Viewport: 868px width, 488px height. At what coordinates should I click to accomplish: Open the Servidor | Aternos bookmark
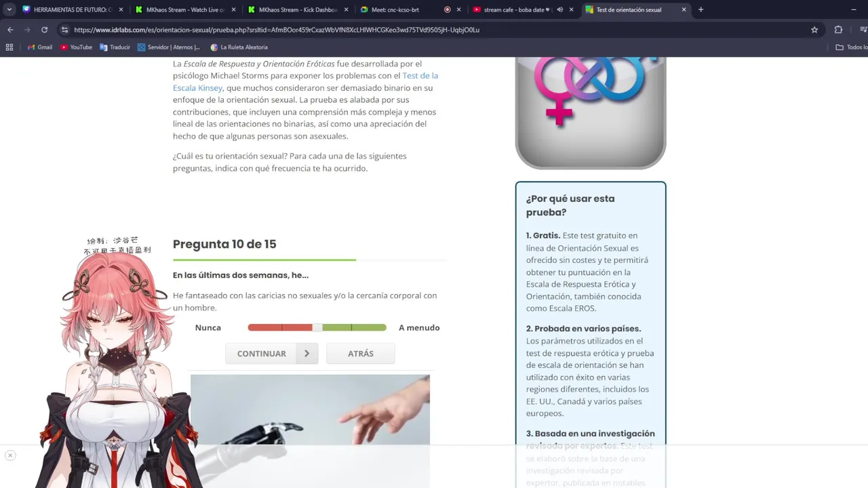(169, 47)
